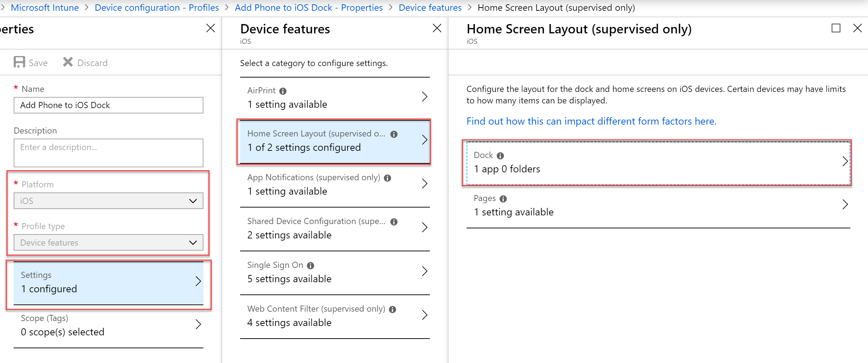Image resolution: width=868 pixels, height=363 pixels.
Task: Select '1 setting available' under App Notifications
Action: (x=287, y=191)
